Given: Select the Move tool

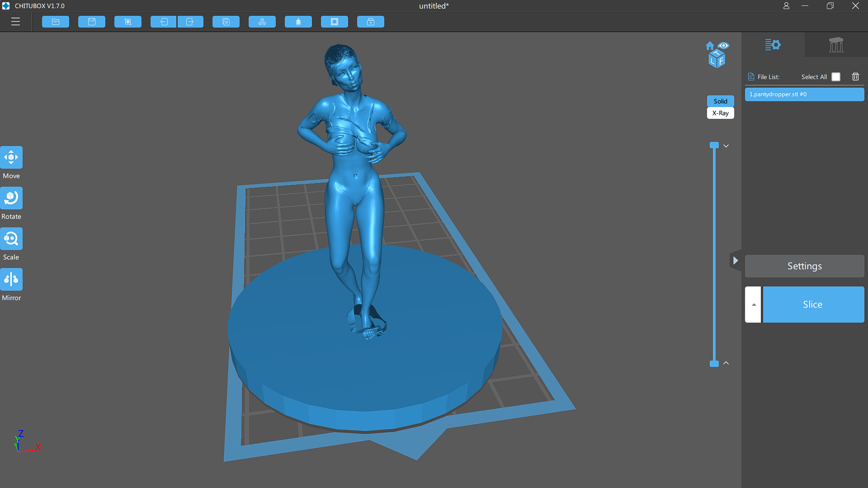Looking at the screenshot, I should tap(11, 157).
